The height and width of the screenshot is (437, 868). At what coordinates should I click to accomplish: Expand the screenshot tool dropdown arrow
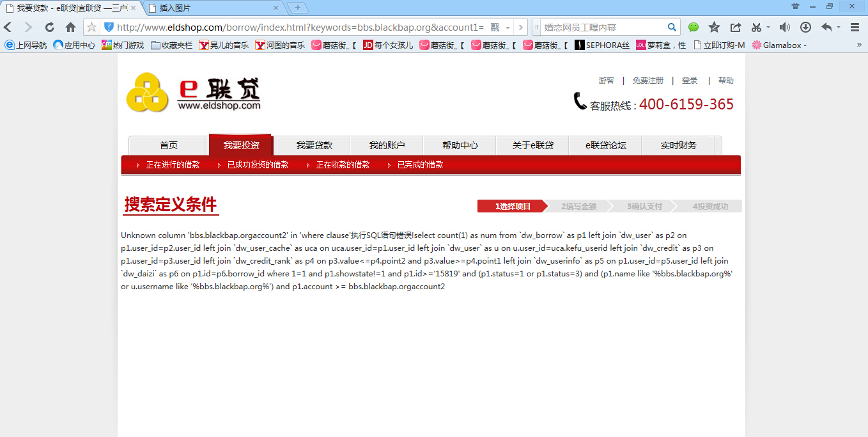coord(768,28)
